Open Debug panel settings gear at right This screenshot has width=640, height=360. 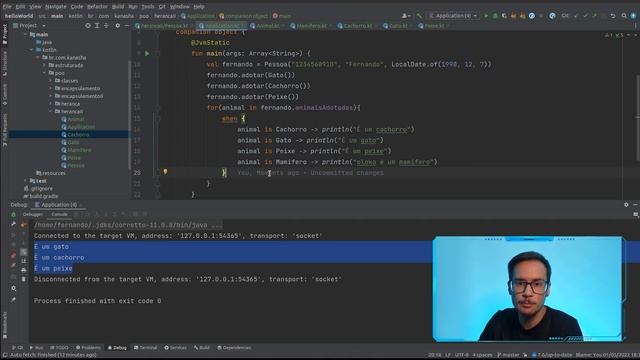tap(626, 204)
